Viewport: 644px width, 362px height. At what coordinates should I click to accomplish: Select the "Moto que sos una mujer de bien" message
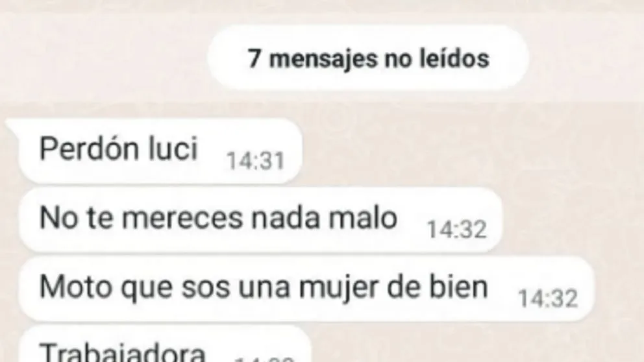pos(307,289)
